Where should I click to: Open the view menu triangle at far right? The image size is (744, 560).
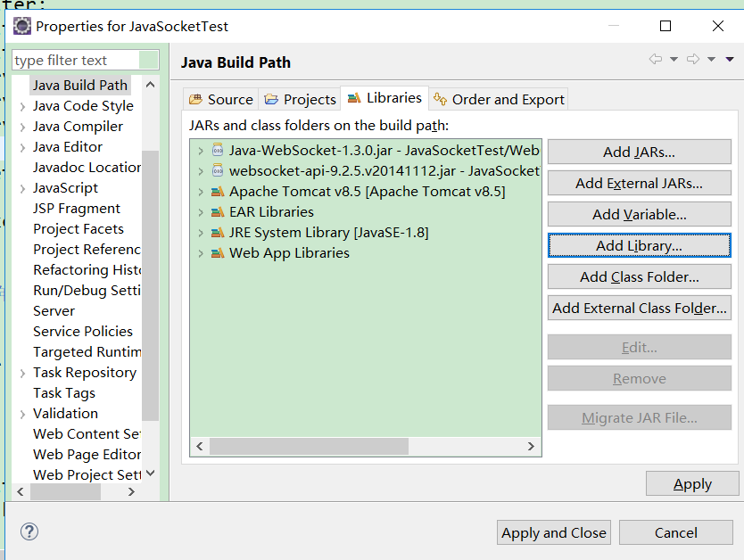[730, 59]
